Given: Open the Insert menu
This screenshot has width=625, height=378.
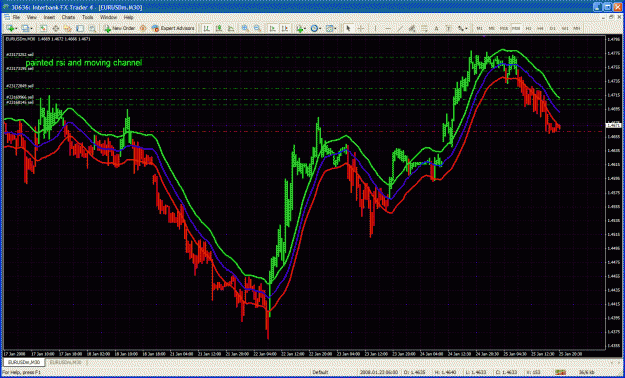Looking at the screenshot, I should (49, 18).
